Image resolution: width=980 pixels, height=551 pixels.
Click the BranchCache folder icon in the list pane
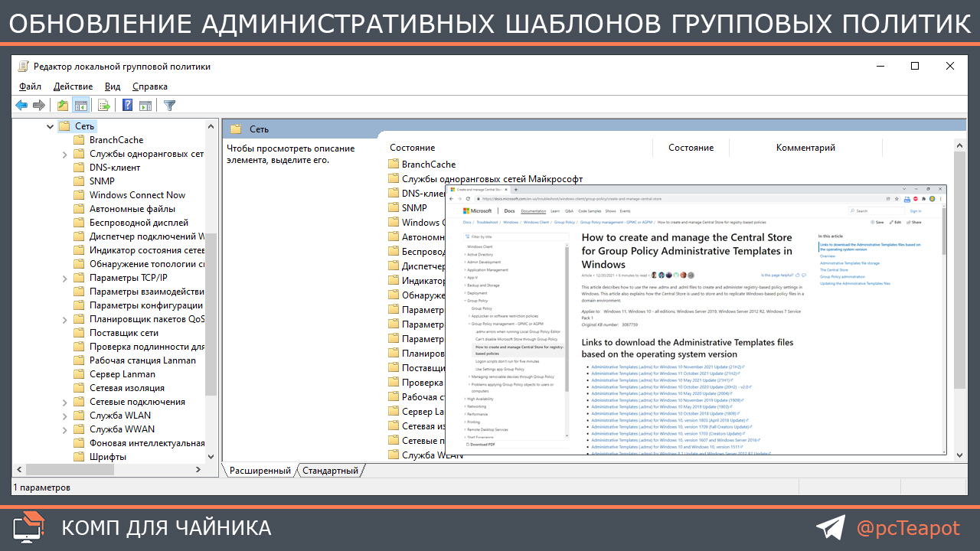pyautogui.click(x=394, y=165)
